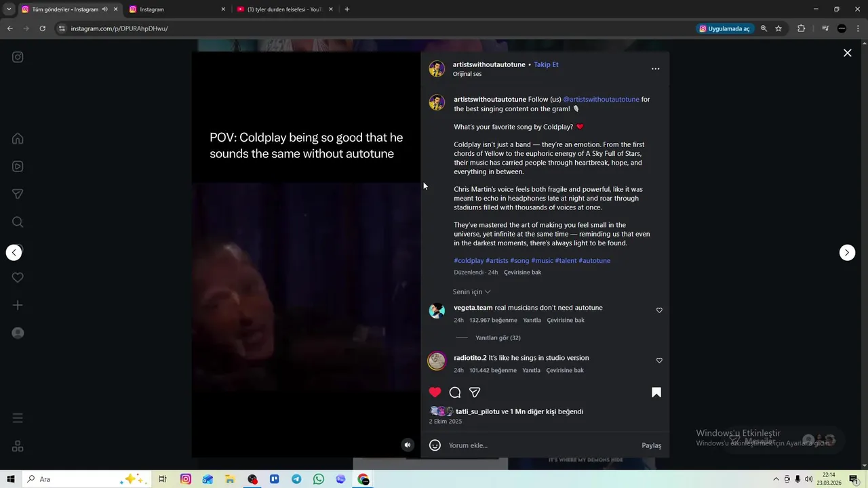Open WhatsApp from the taskbar
The height and width of the screenshot is (488, 868).
(319, 479)
